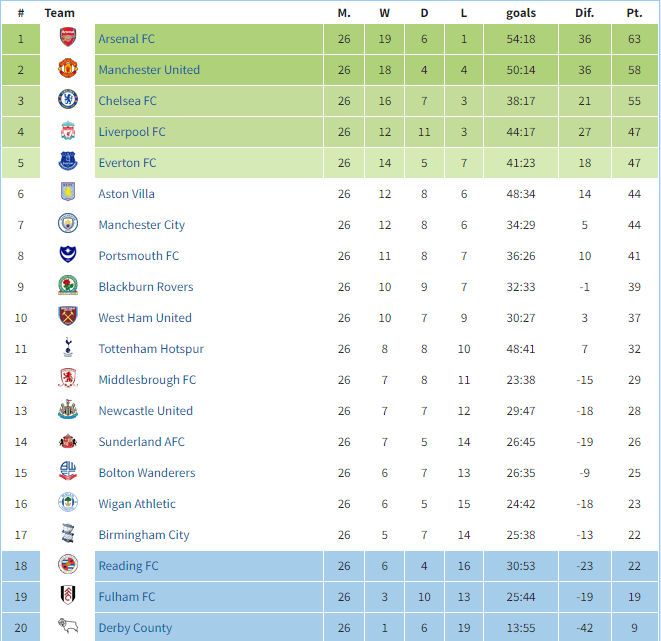Open the Reading FC team link
The height and width of the screenshot is (641, 661).
click(128, 566)
